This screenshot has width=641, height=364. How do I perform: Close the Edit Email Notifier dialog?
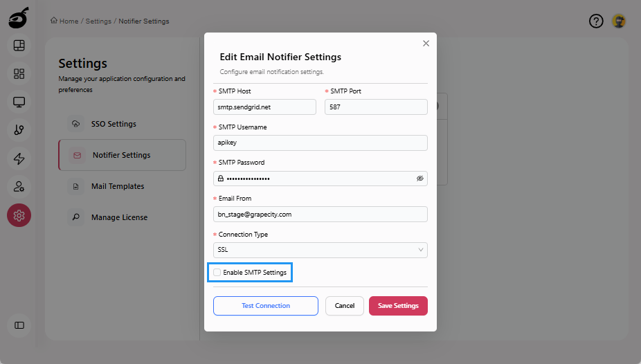pos(426,44)
